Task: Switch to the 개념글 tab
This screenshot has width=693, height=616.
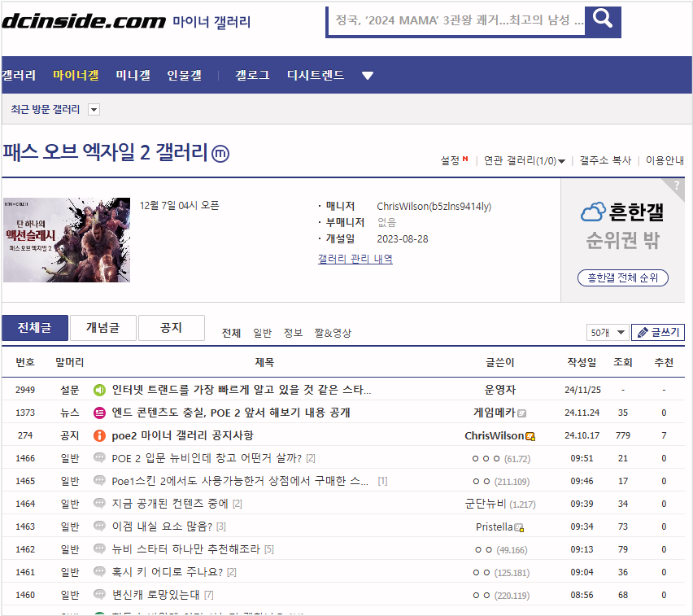Action: 103,328
